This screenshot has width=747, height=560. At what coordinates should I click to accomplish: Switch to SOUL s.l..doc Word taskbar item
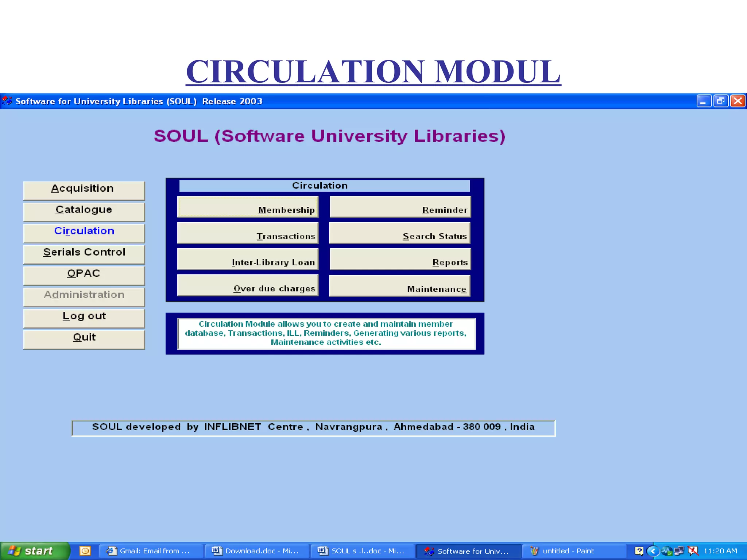tap(363, 551)
